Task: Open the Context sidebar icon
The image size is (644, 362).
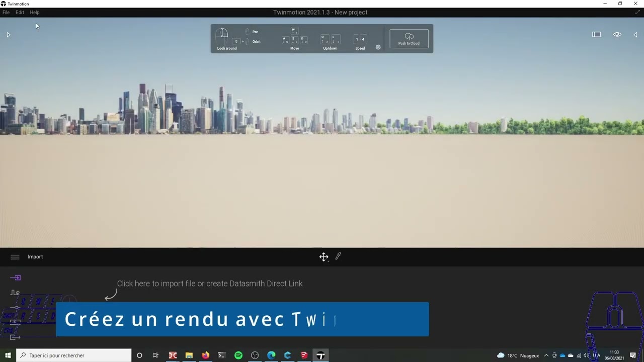Action: pyautogui.click(x=15, y=293)
